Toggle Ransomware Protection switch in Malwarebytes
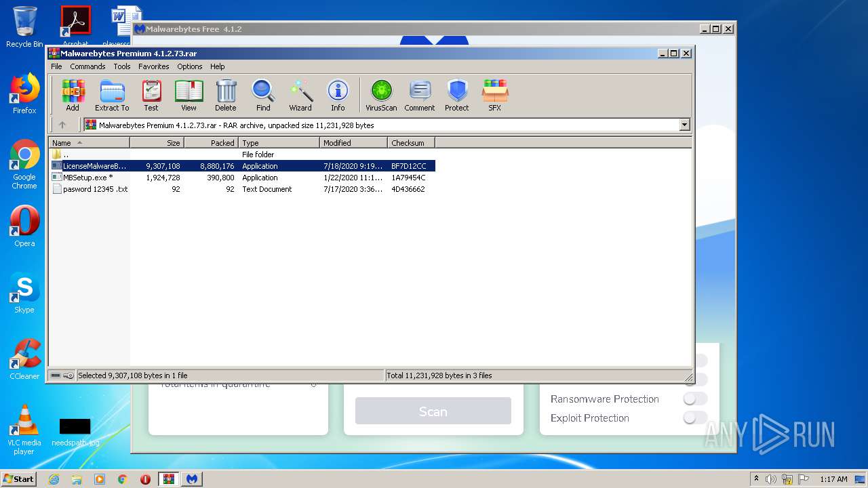 pos(695,399)
